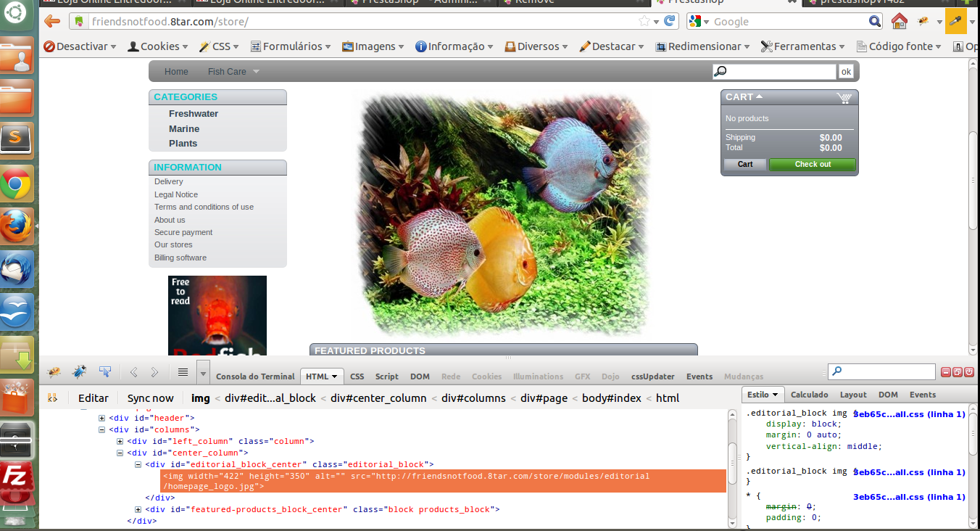980x531 pixels.
Task: Click the Firebug orange bug icon in the panel
Action: coord(54,372)
